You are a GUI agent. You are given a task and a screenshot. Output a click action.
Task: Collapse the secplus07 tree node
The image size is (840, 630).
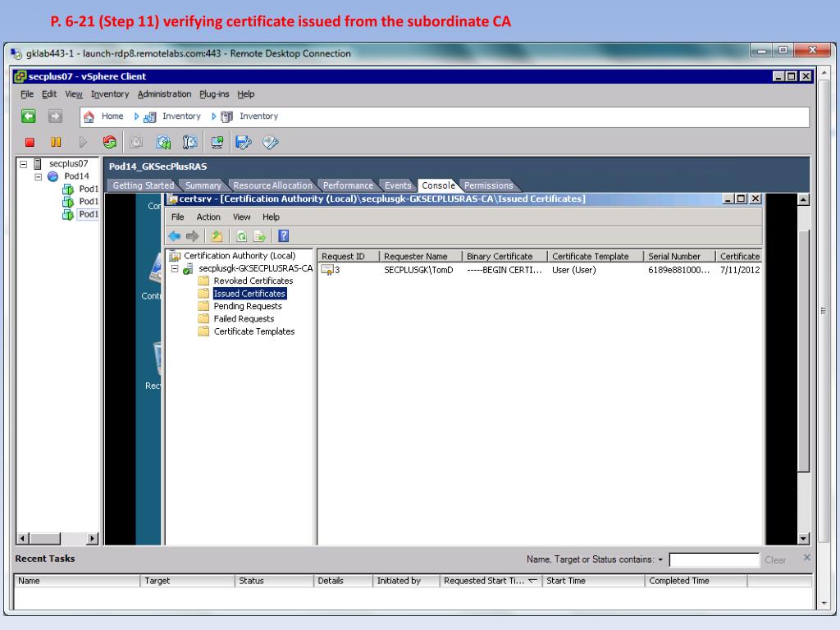pos(23,164)
